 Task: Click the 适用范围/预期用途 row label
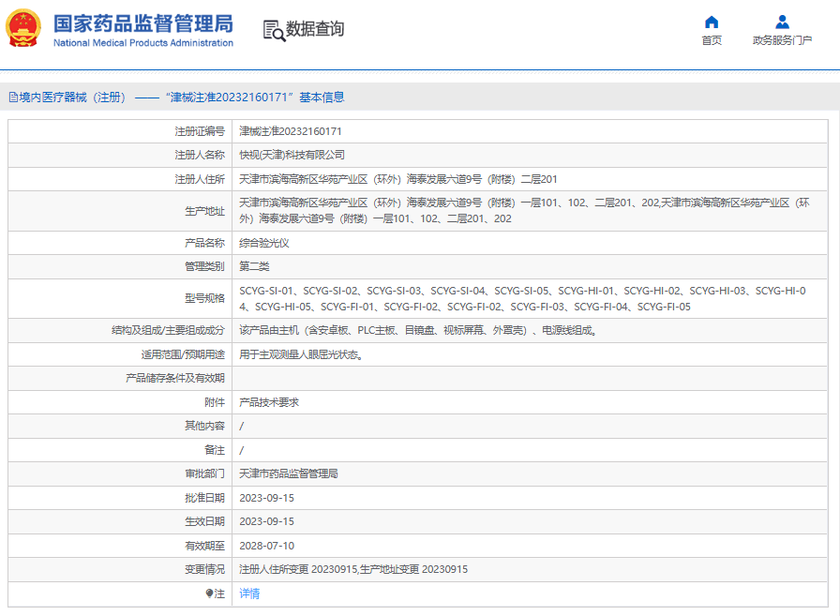pyautogui.click(x=183, y=354)
